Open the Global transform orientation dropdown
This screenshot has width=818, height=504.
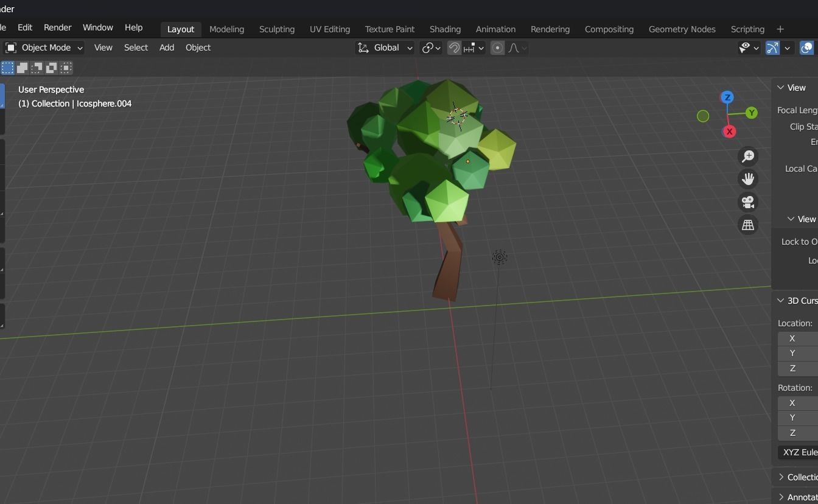(x=385, y=47)
